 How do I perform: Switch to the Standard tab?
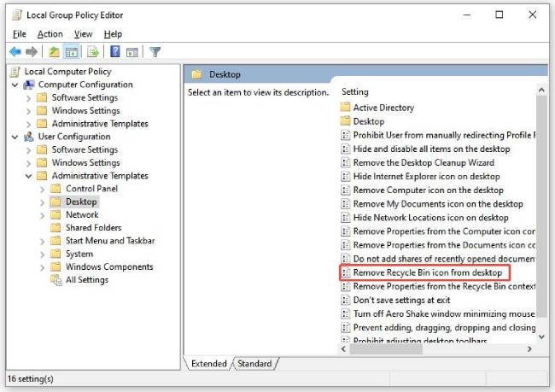click(x=254, y=364)
